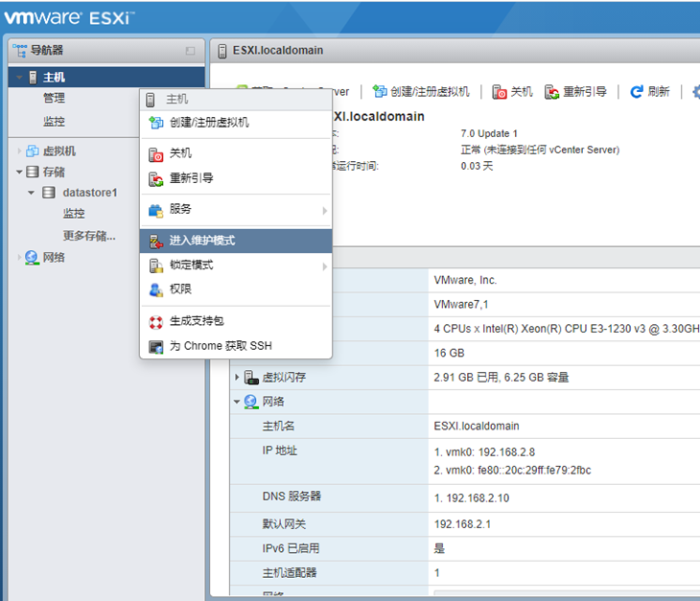700x601 pixels.
Task: Open 监控 under datastore1
Action: coord(74,213)
